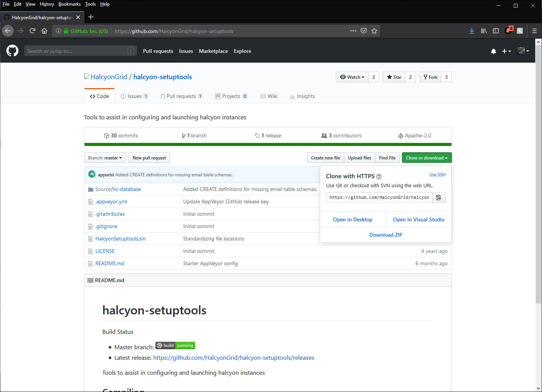542x392 pixels.
Task: Click Download ZIP
Action: click(x=386, y=235)
